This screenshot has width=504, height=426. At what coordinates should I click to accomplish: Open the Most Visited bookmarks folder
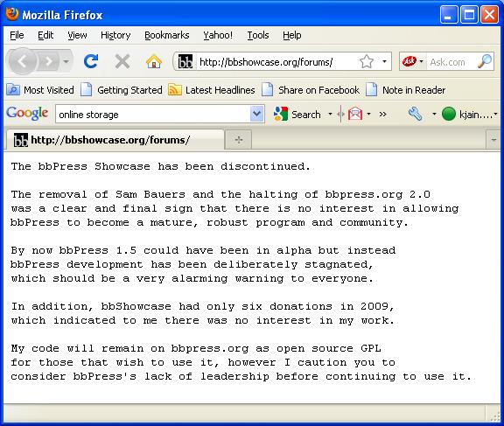pos(40,90)
